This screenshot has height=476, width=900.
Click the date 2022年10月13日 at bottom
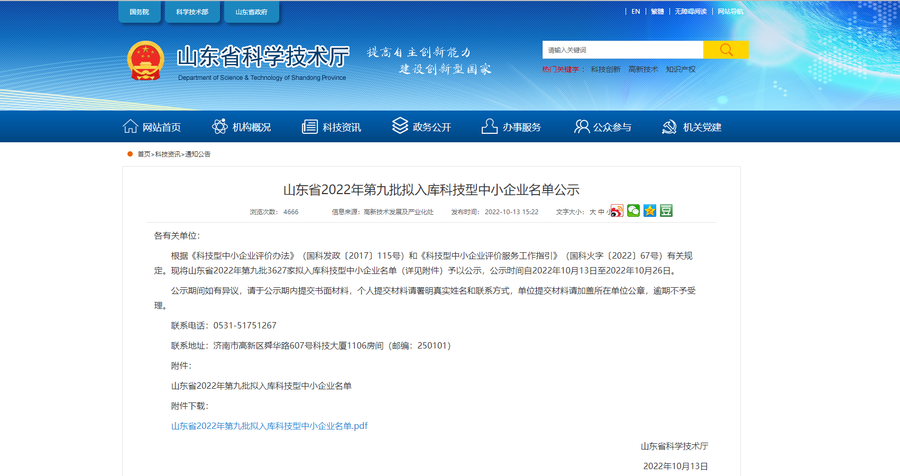(x=675, y=466)
